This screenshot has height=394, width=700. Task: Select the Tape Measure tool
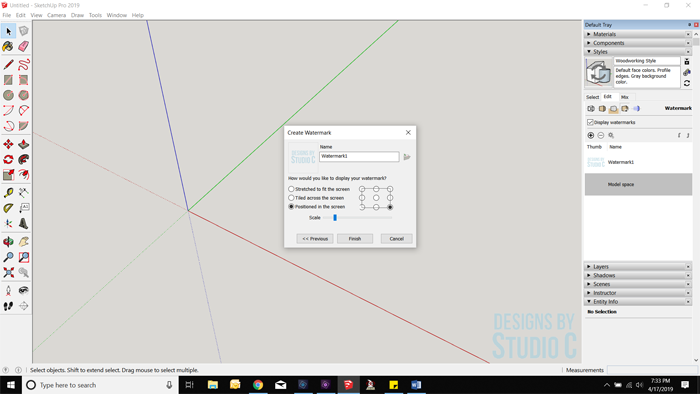point(8,192)
